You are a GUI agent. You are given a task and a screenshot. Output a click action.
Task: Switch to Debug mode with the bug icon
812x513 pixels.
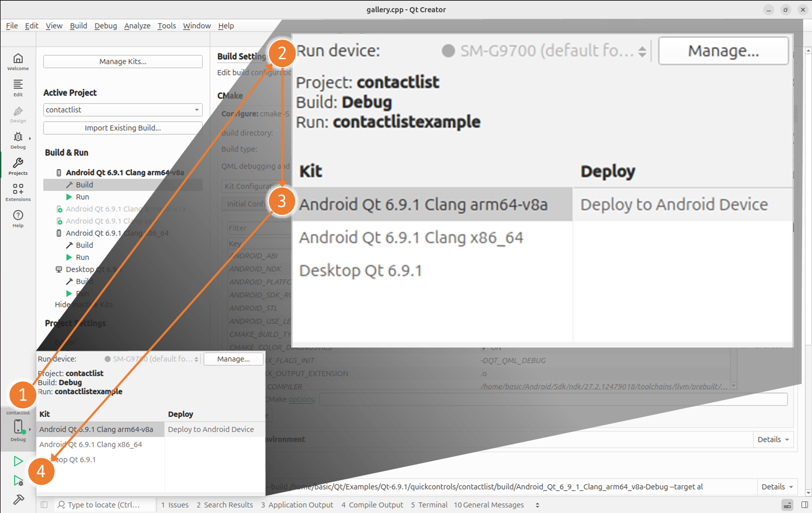coord(18,140)
